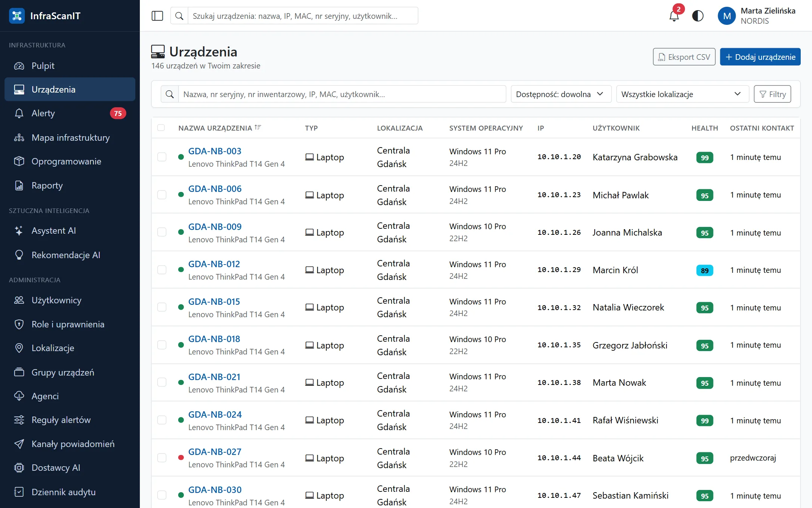Click the global search magnifier icon
Viewport: 812px width, 508px height.
pos(179,16)
